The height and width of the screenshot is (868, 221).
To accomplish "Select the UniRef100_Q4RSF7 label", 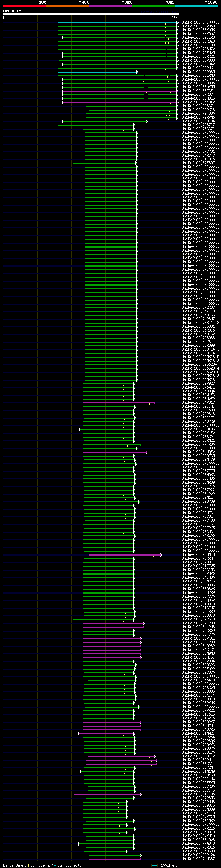I will pos(198,156).
